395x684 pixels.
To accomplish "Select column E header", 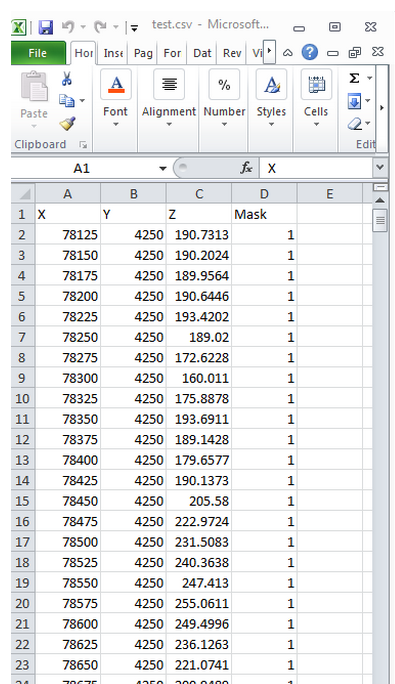I will [330, 194].
